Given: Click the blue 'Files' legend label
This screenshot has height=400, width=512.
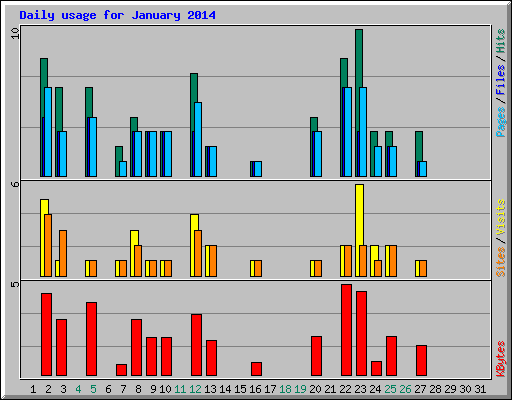Looking at the screenshot, I should point(500,80).
